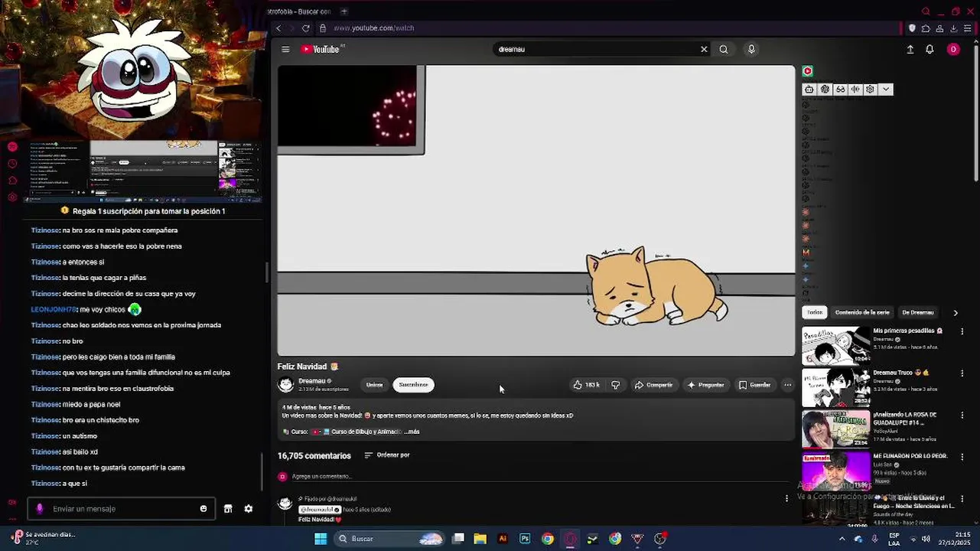Open options for the pinned comment
Image resolution: width=980 pixels, height=551 pixels.
point(786,499)
